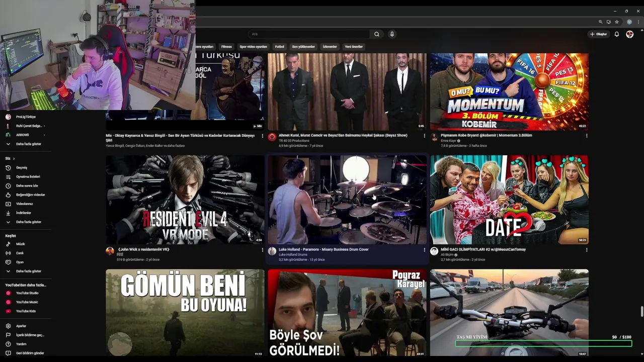Open Yardım question mark icon
Screen dimensions: 644x362
(x=8, y=344)
